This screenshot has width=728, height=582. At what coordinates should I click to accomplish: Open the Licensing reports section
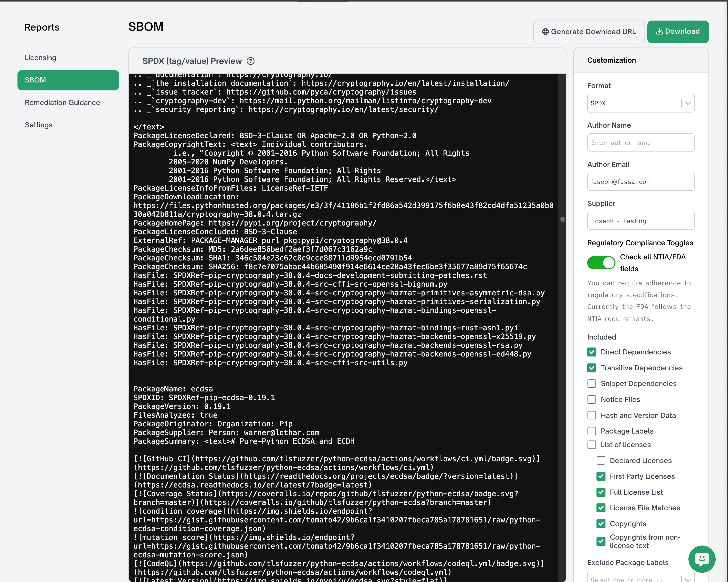click(41, 58)
